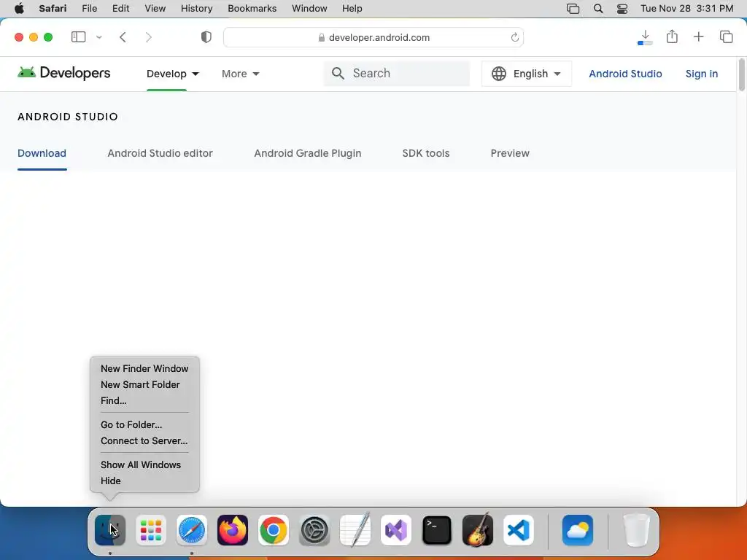The width and height of the screenshot is (747, 560).
Task: Choose New Finder Window
Action: (144, 368)
